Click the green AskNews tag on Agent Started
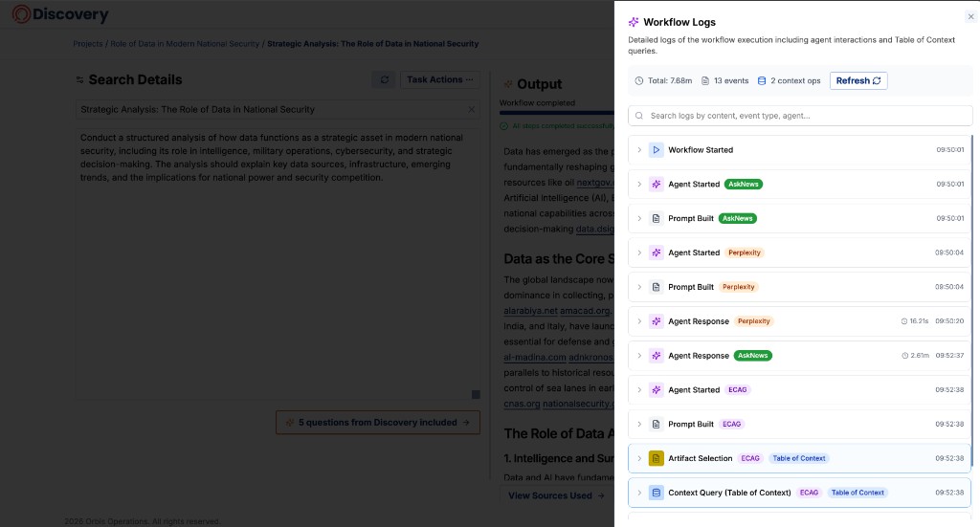Viewport: 980px width, 527px height. [x=743, y=185]
